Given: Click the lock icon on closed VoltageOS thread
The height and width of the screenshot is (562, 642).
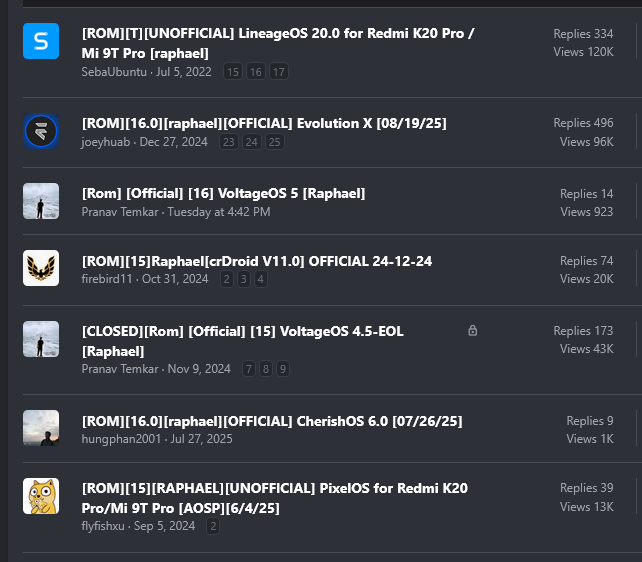Looking at the screenshot, I should (472, 330).
